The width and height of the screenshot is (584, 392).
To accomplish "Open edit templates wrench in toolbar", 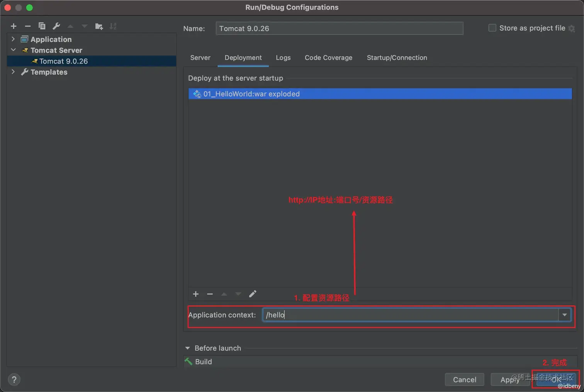I will (x=56, y=26).
